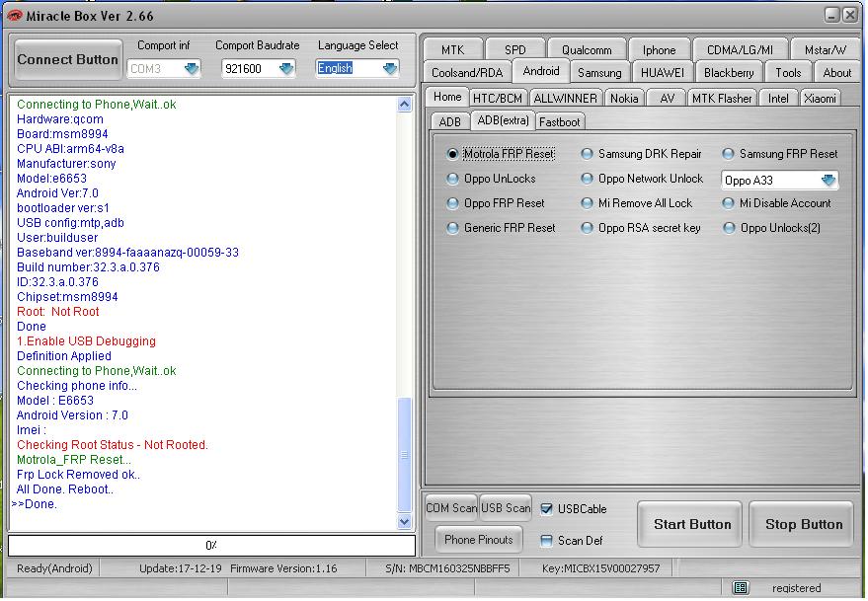
Task: Click the log panel scrollbar thumb
Action: coord(405,455)
